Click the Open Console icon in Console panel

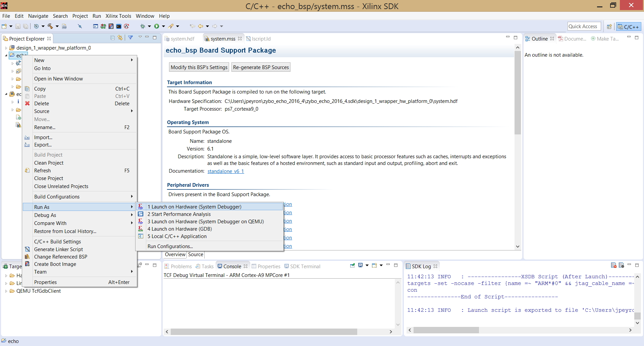374,266
